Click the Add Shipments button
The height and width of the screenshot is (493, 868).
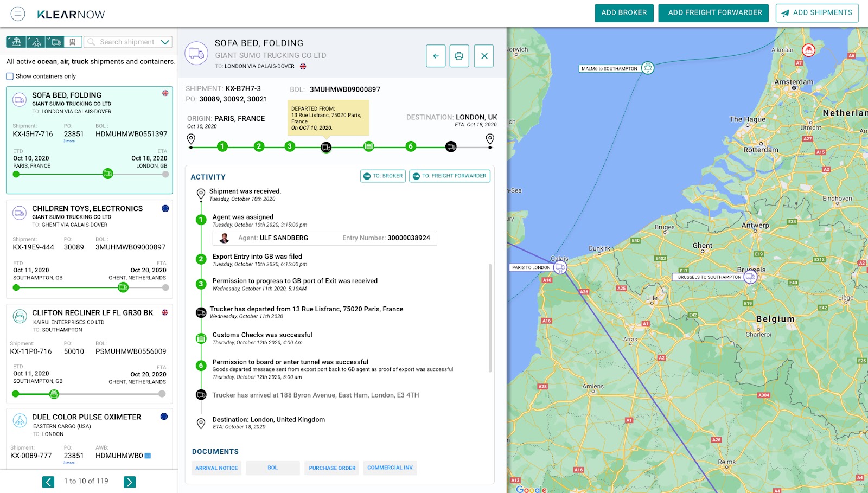817,13
